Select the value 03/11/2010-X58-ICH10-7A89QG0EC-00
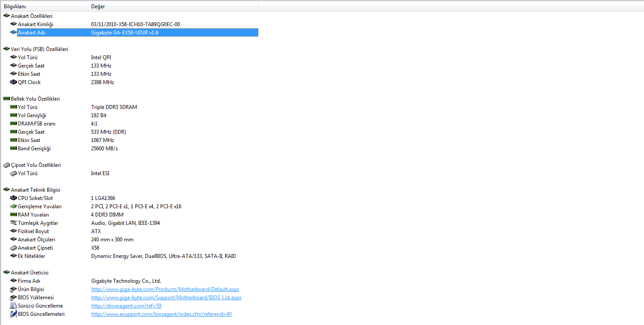The width and height of the screenshot is (644, 325). (136, 24)
